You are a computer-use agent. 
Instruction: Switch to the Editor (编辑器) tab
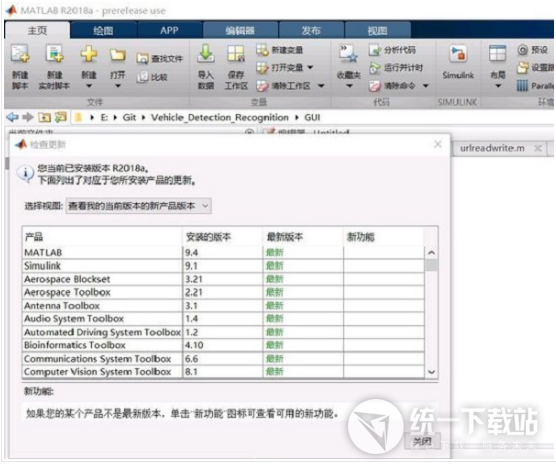click(x=240, y=30)
